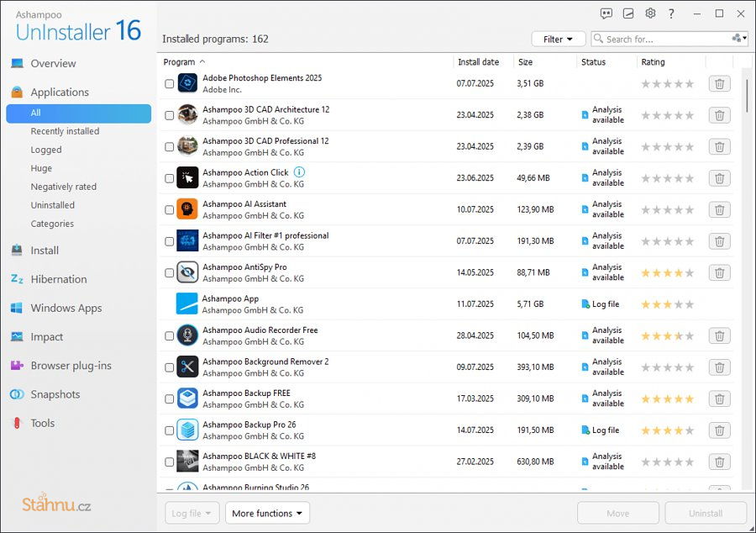Click the magnifier icon in search box
Image resolution: width=756 pixels, height=533 pixels.
coord(598,39)
